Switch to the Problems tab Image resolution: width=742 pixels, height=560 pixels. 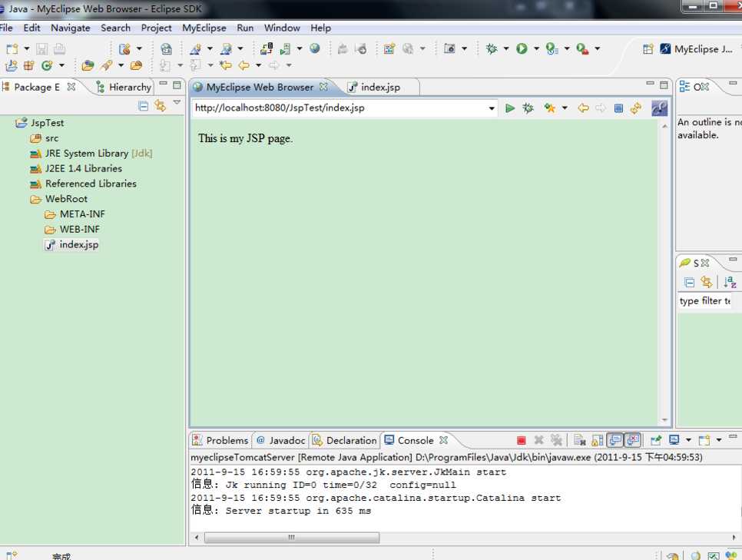tap(220, 441)
